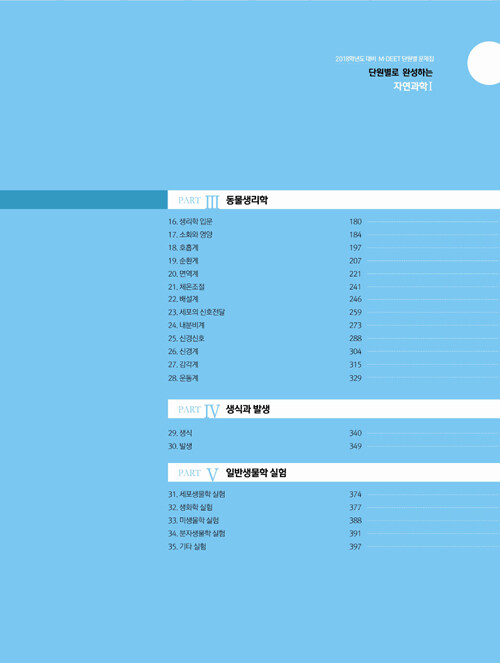Click page number 349
The image size is (500, 663).
point(355,446)
